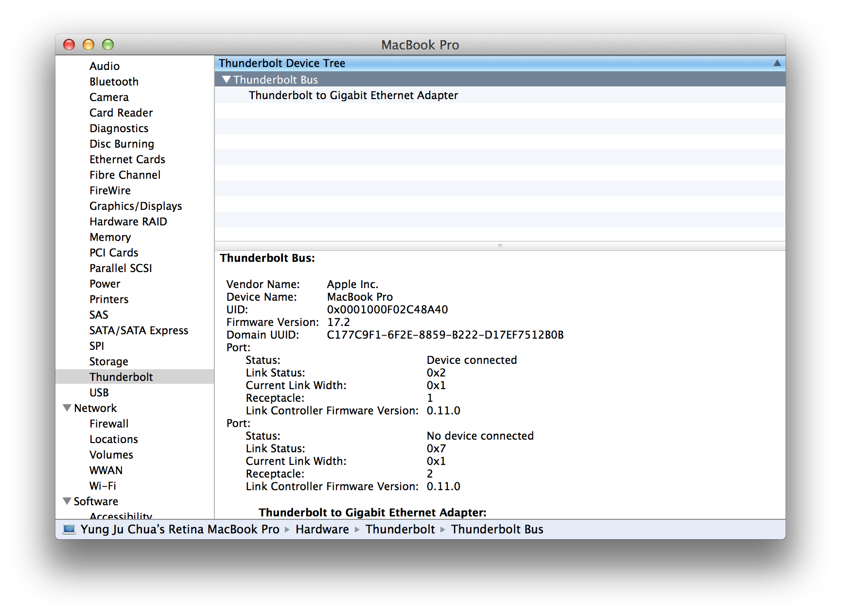The width and height of the screenshot is (841, 616).
Task: Collapse the Software section triangle
Action: pos(67,501)
